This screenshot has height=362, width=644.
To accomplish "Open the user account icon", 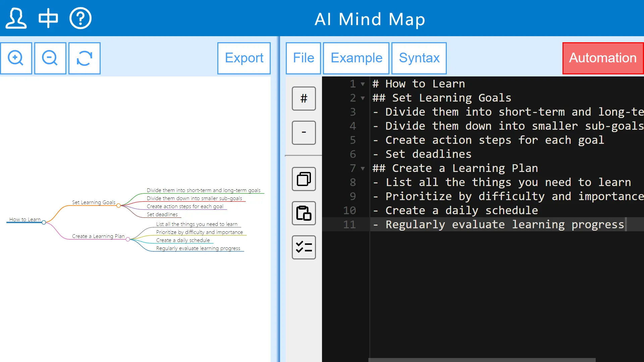I will 16,18.
